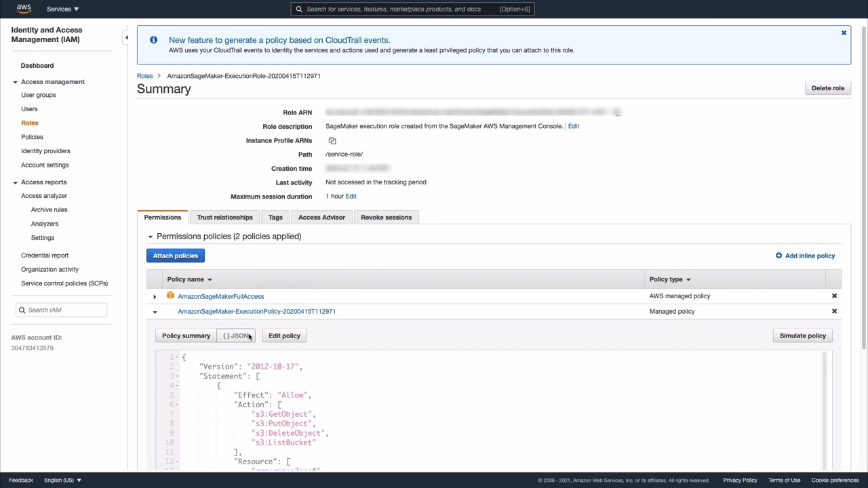Switch to the JSON policy view
Image resolution: width=868 pixels, height=488 pixels.
pyautogui.click(x=236, y=335)
